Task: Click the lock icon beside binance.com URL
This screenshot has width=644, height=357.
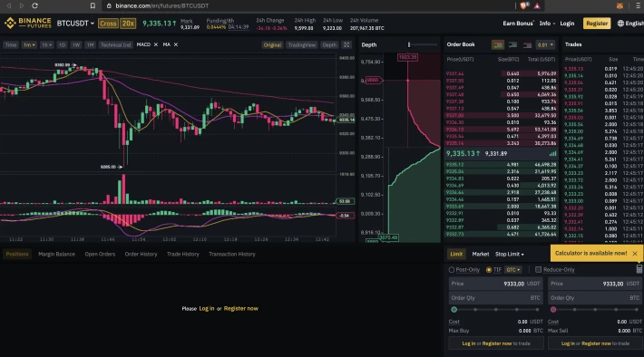Action: tap(109, 5)
